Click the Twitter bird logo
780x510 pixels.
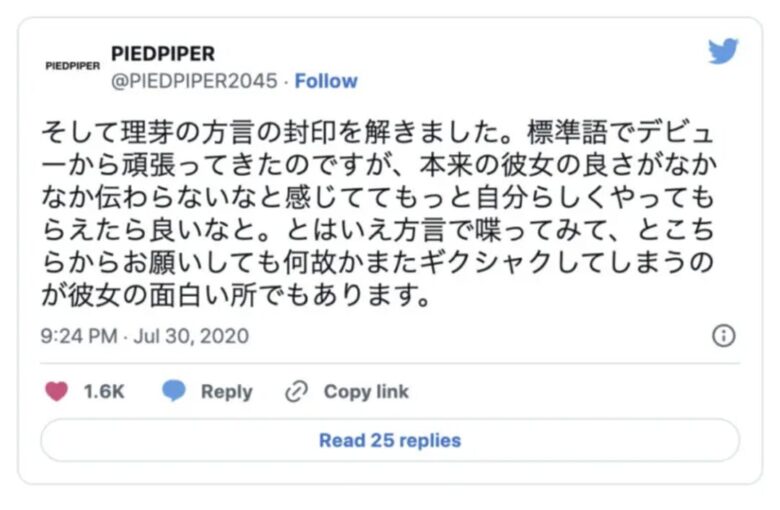pos(723,51)
